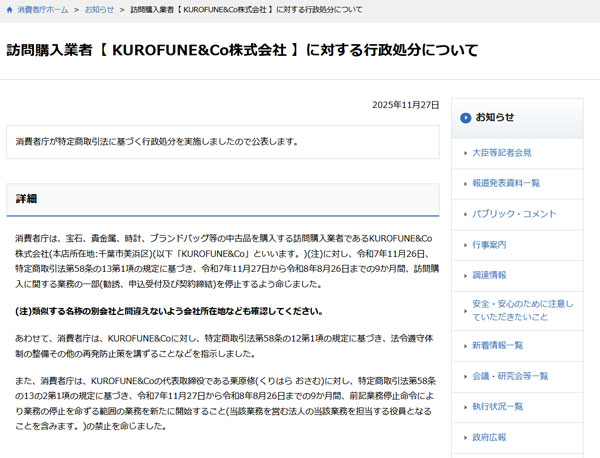Click the main KUROFUNE&Co page title heading
Screen dimensions: 600x458
pyautogui.click(x=242, y=50)
